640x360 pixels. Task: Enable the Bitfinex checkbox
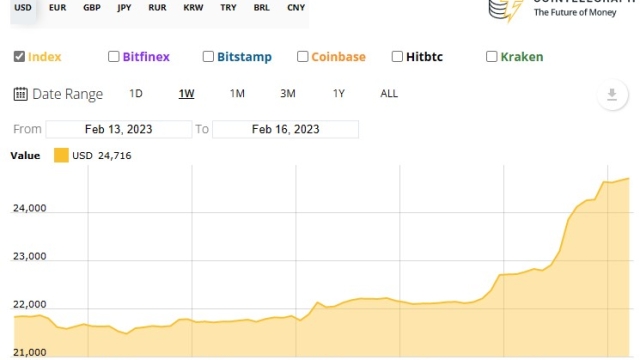113,56
